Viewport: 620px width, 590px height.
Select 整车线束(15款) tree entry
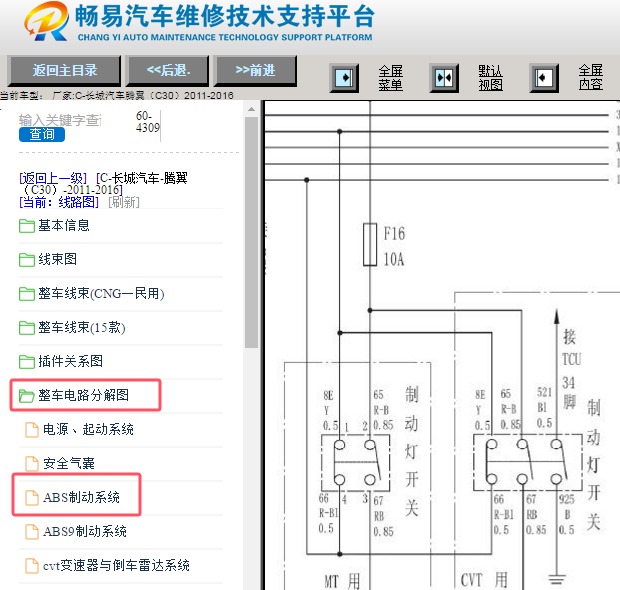[82, 327]
